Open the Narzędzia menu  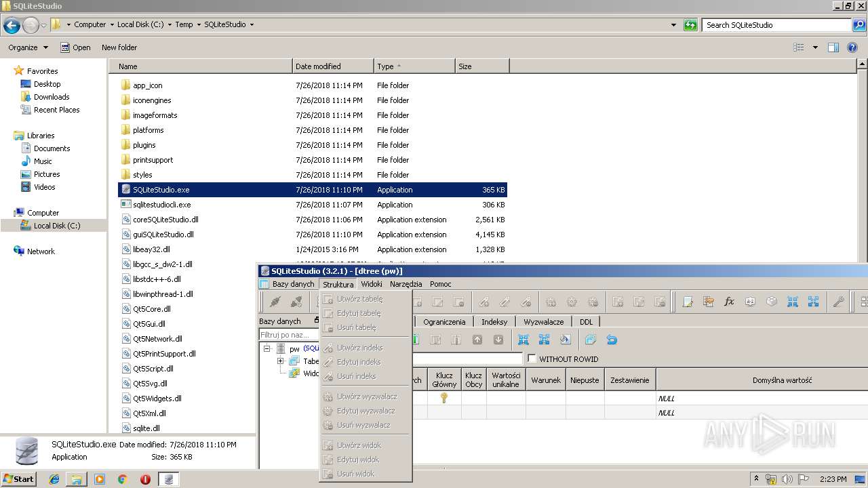pos(406,284)
